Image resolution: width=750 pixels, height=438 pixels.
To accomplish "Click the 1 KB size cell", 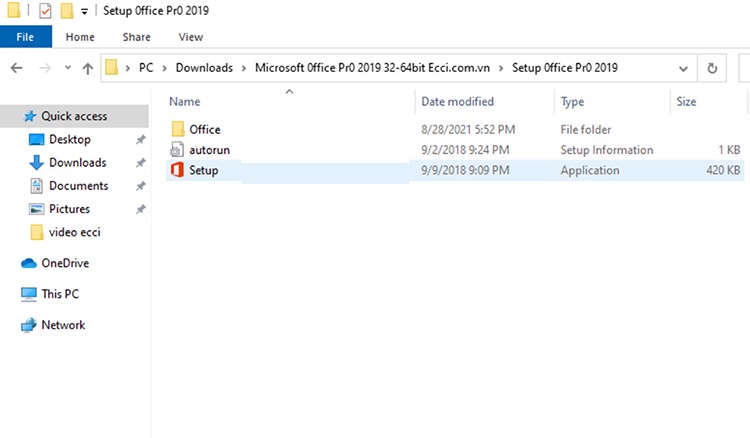I will tap(729, 150).
